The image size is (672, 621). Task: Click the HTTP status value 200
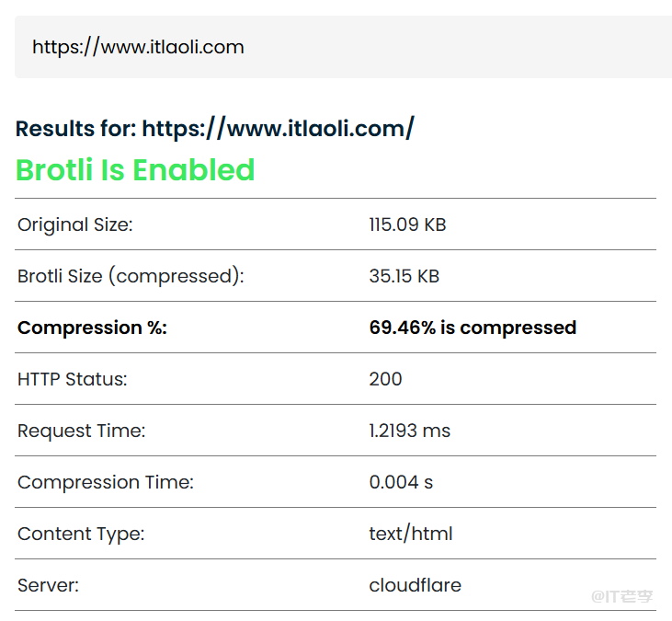pyautogui.click(x=386, y=379)
